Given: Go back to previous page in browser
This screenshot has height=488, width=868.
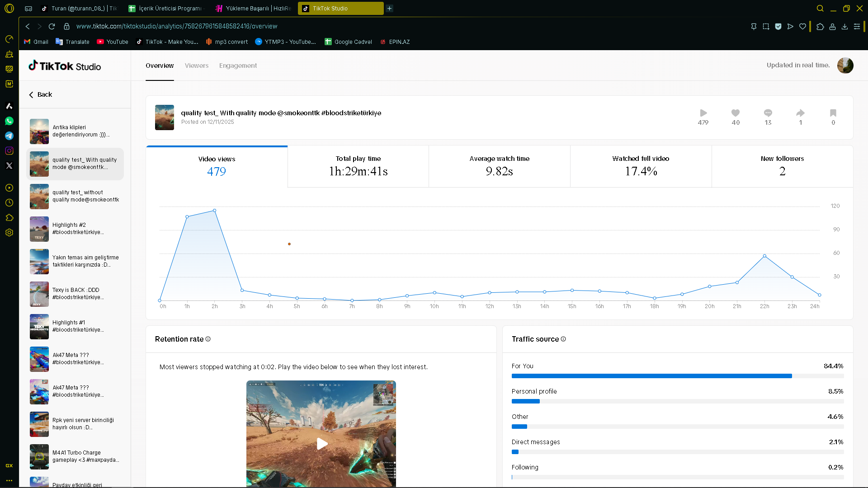Looking at the screenshot, I should pos(28,26).
